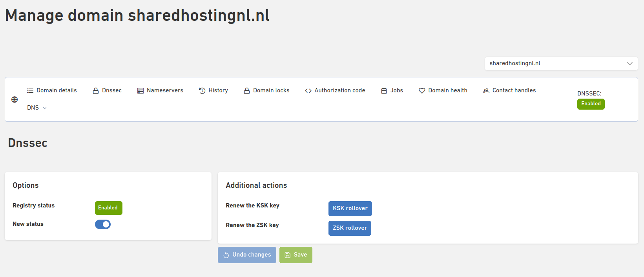Click the floppy disk icon in Save
The image size is (644, 277).
(x=288, y=255)
